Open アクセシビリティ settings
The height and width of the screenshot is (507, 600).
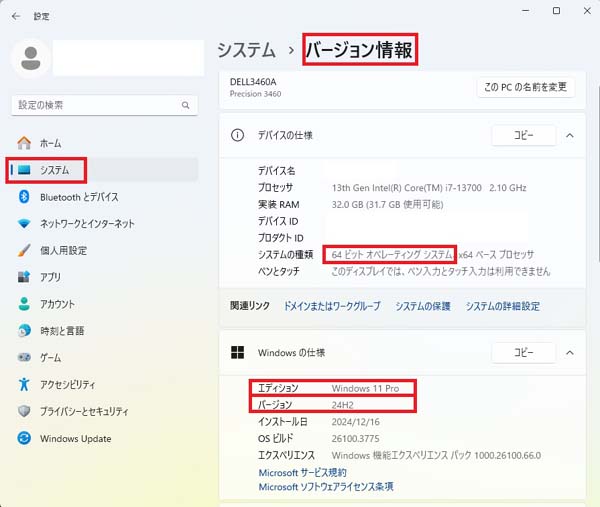pyautogui.click(x=104, y=384)
